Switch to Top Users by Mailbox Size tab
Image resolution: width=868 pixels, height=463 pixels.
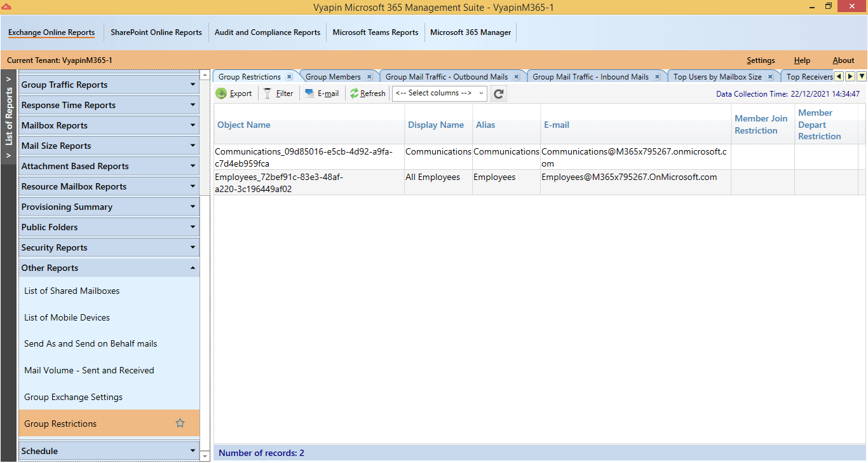tap(717, 76)
